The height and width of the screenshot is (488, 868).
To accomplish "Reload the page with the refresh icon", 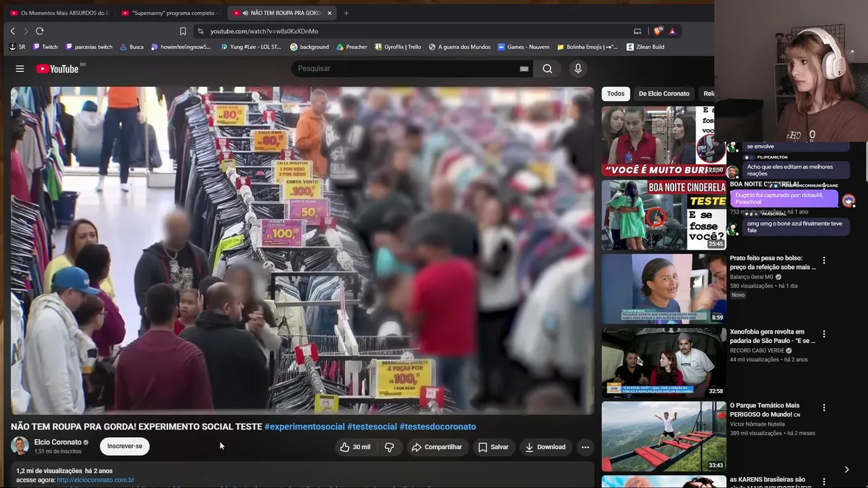I will click(39, 31).
